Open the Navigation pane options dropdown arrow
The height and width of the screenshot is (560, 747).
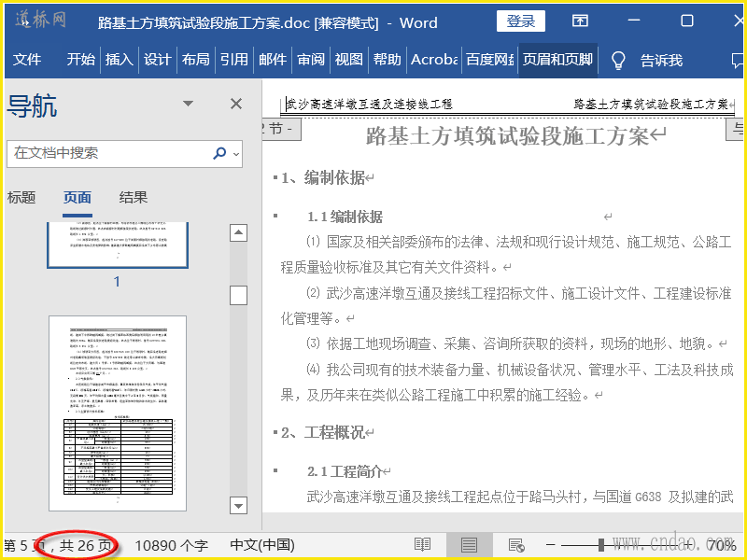pos(189,104)
